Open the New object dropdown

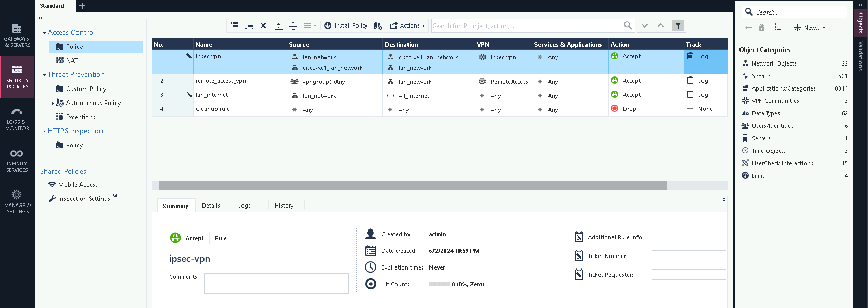[810, 28]
